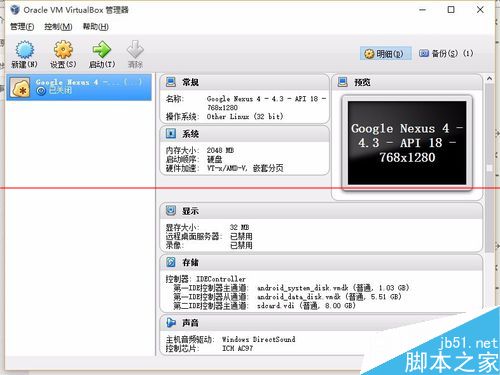The width and height of the screenshot is (500, 375).
Task: Click the details pane vertical scrollbar
Action: point(489,167)
